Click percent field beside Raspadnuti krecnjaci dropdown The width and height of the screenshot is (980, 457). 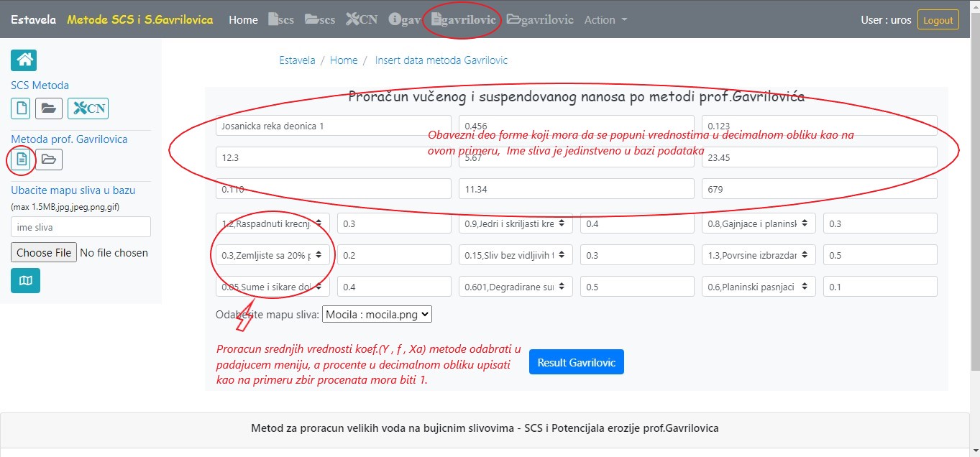click(395, 223)
